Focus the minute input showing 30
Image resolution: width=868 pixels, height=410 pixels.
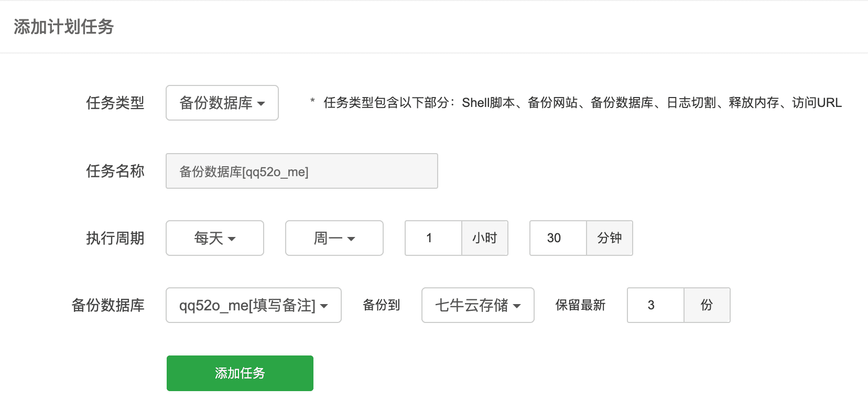click(x=558, y=238)
